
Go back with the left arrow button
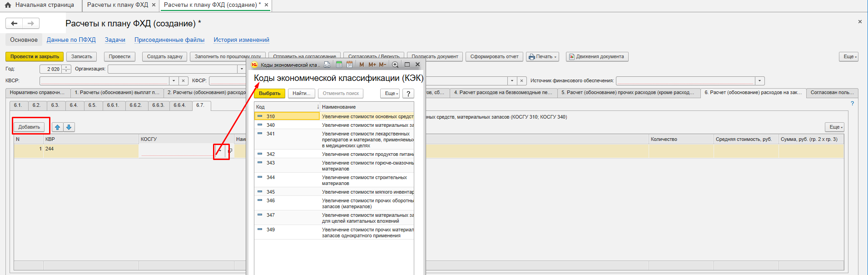[14, 23]
